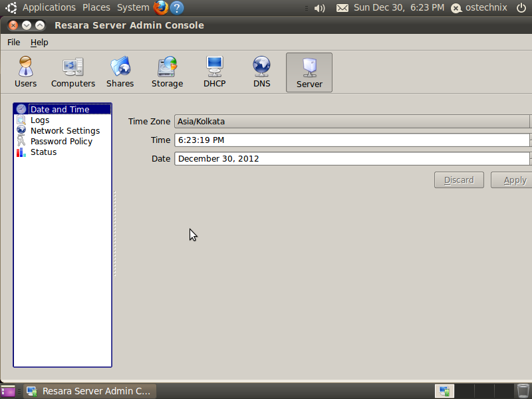Click the Apply button

(x=513, y=180)
